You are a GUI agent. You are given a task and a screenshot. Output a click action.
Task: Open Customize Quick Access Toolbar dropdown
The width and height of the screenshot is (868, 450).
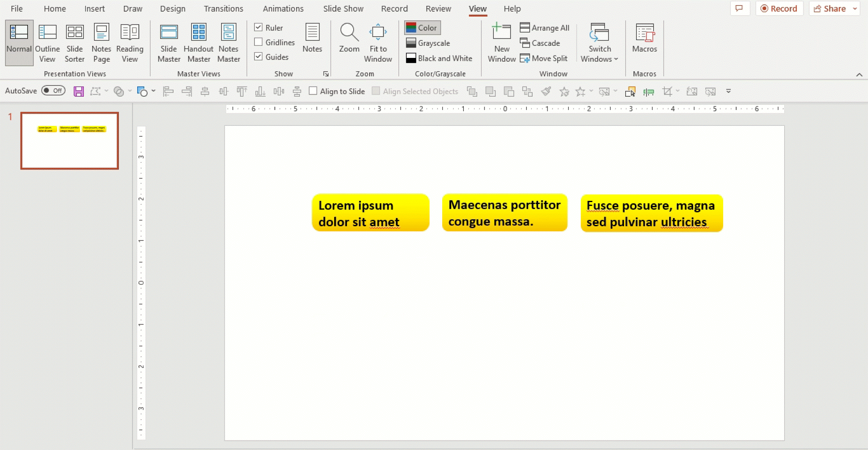coord(728,91)
